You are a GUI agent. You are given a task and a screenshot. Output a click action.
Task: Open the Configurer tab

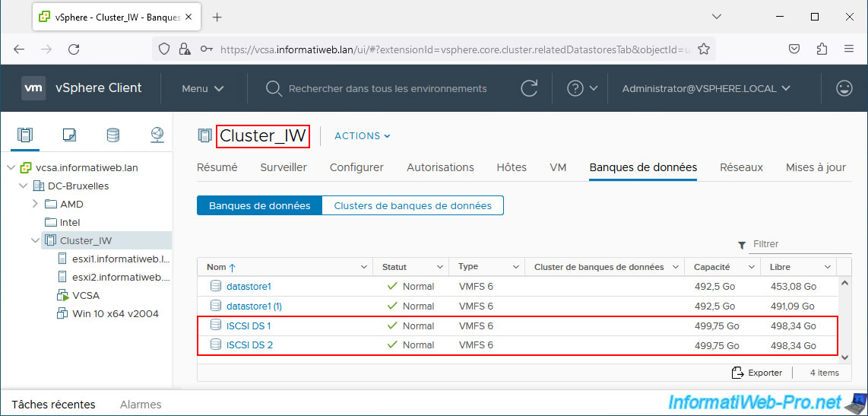pos(356,167)
